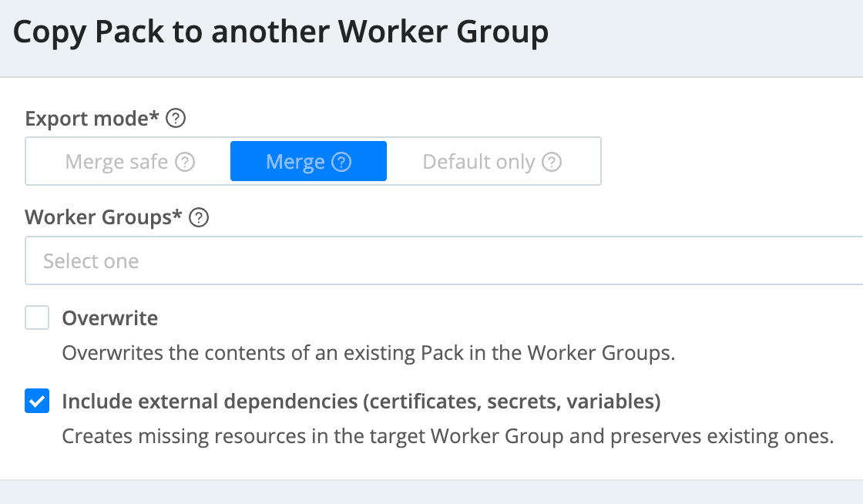Viewport: 863px width, 504px height.
Task: Click the help icon inside Default only
Action: [x=552, y=162]
